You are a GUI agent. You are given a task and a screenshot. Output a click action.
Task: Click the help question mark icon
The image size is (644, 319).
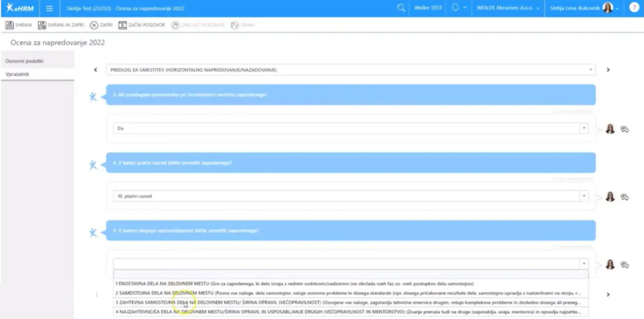[x=634, y=8]
